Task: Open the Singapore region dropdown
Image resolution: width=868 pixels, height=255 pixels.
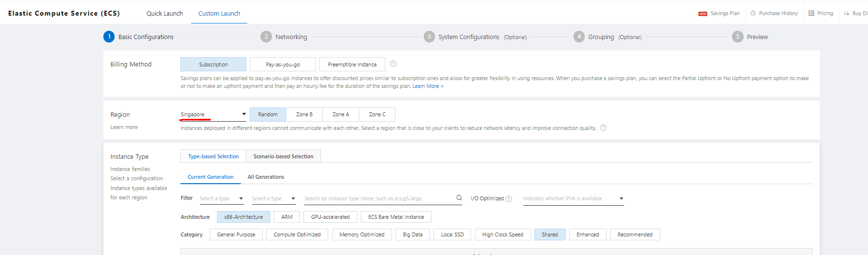Action: pos(213,114)
